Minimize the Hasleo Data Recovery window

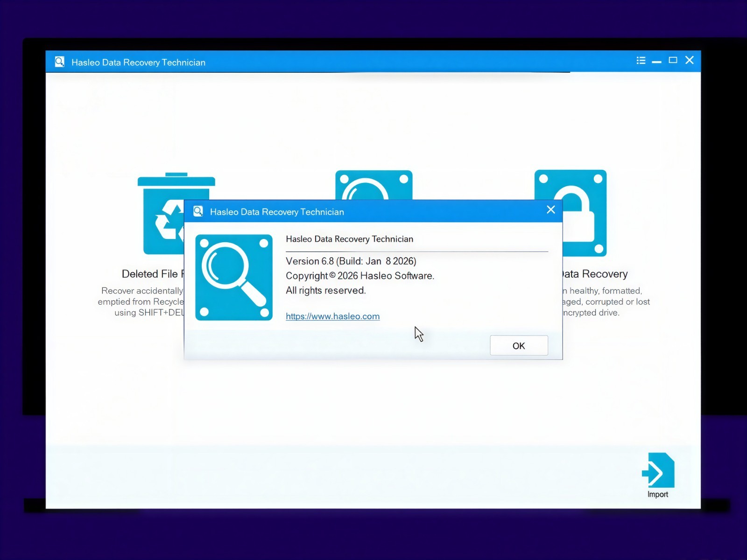(657, 61)
